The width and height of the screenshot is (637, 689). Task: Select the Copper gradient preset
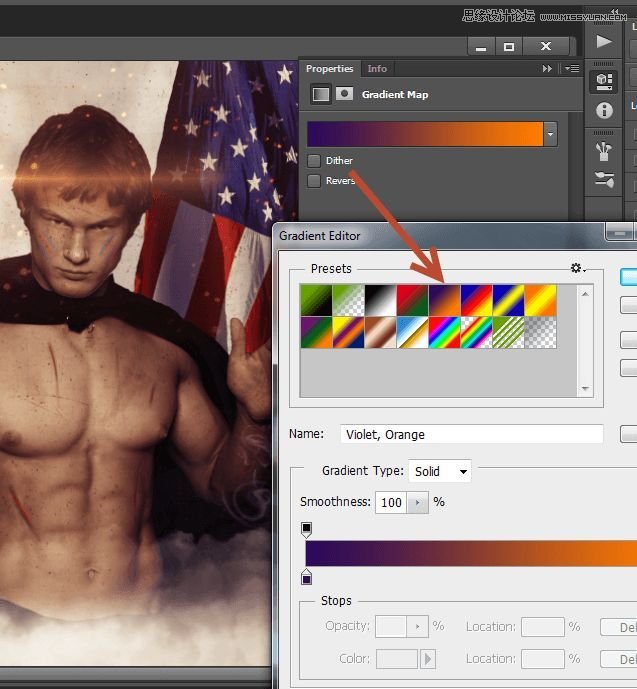(380, 333)
